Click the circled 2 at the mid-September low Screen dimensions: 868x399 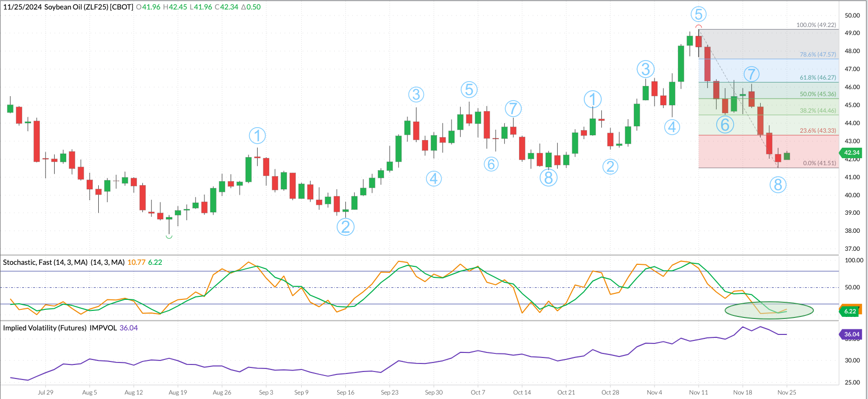(x=345, y=227)
